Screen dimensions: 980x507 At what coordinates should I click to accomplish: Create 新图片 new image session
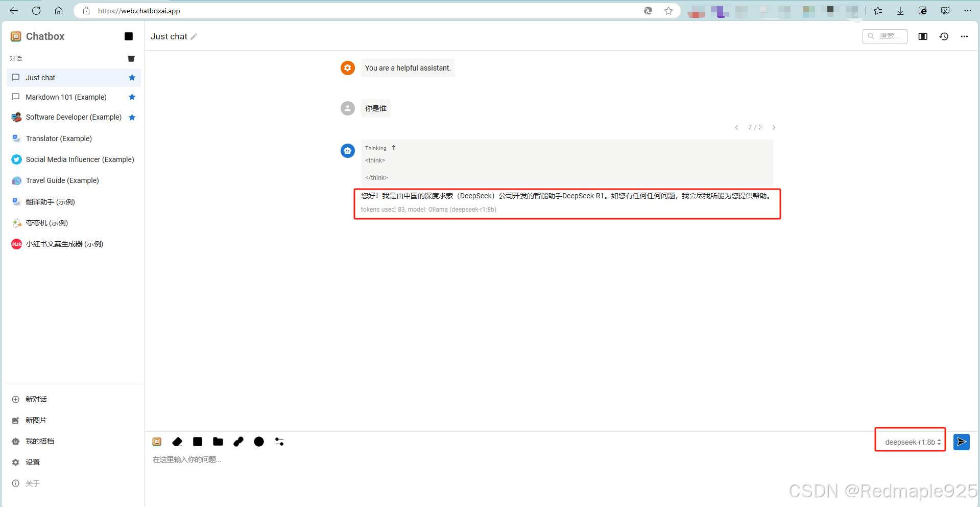tap(74, 420)
